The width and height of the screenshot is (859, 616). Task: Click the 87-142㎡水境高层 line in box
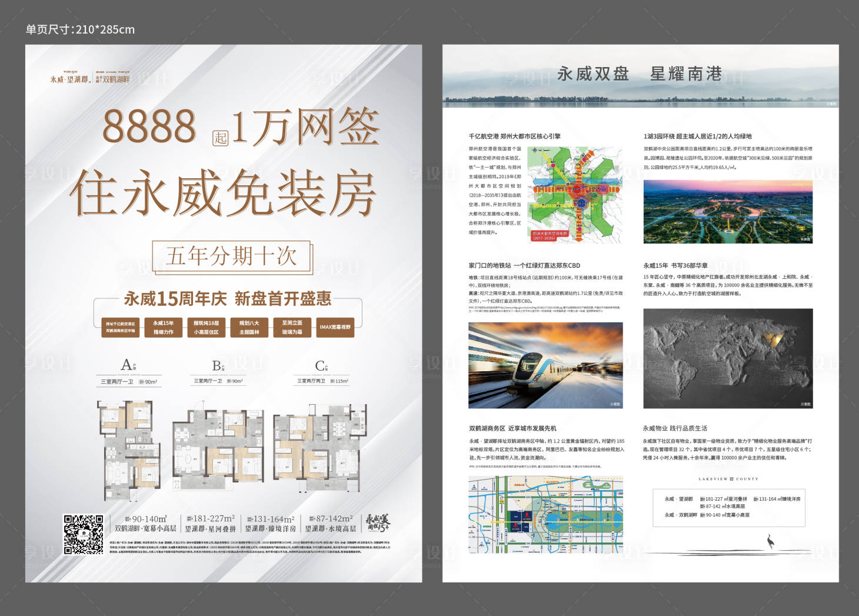[x=723, y=507]
